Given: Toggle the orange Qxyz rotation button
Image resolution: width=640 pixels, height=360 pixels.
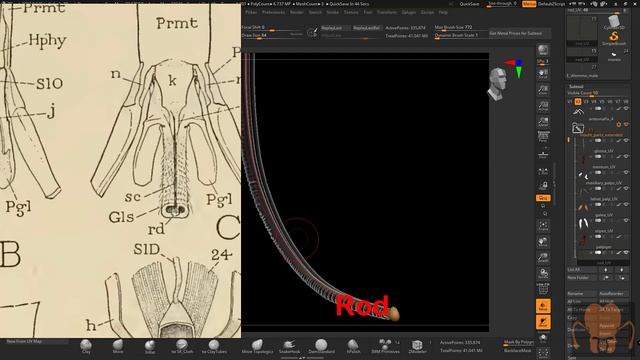Looking at the screenshot, I should (543, 198).
